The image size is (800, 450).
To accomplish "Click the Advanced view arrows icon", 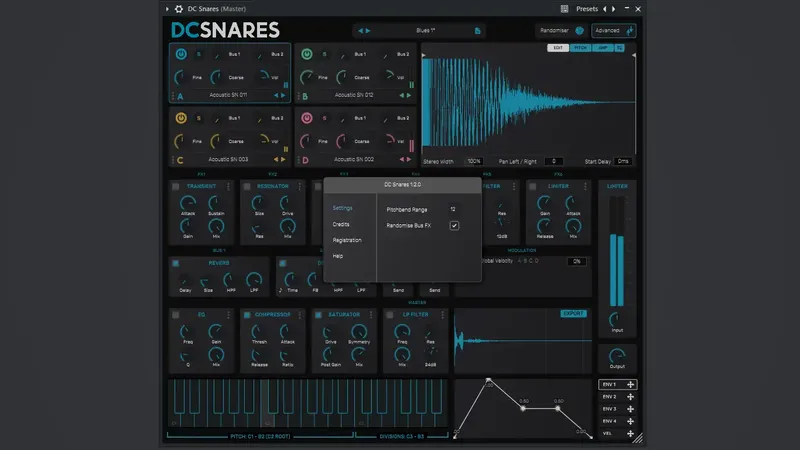I will [630, 31].
